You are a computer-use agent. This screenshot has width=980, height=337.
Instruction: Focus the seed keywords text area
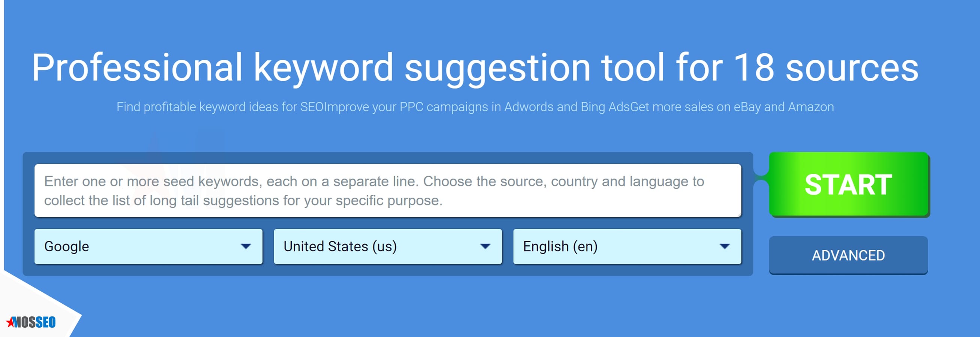coord(388,191)
